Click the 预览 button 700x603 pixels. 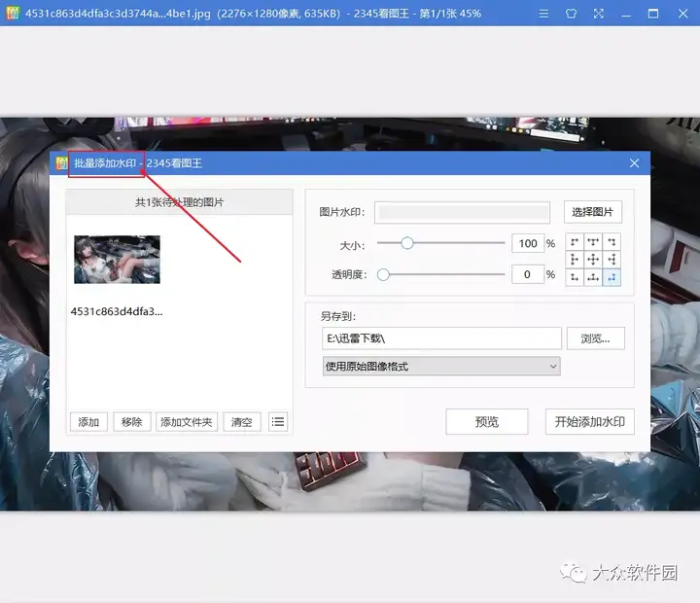487,422
